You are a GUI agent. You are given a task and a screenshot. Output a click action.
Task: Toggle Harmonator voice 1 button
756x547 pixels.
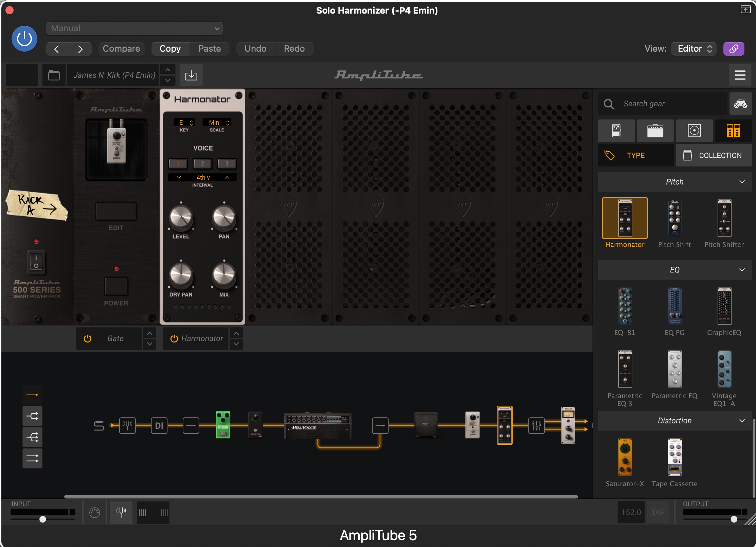coord(178,163)
